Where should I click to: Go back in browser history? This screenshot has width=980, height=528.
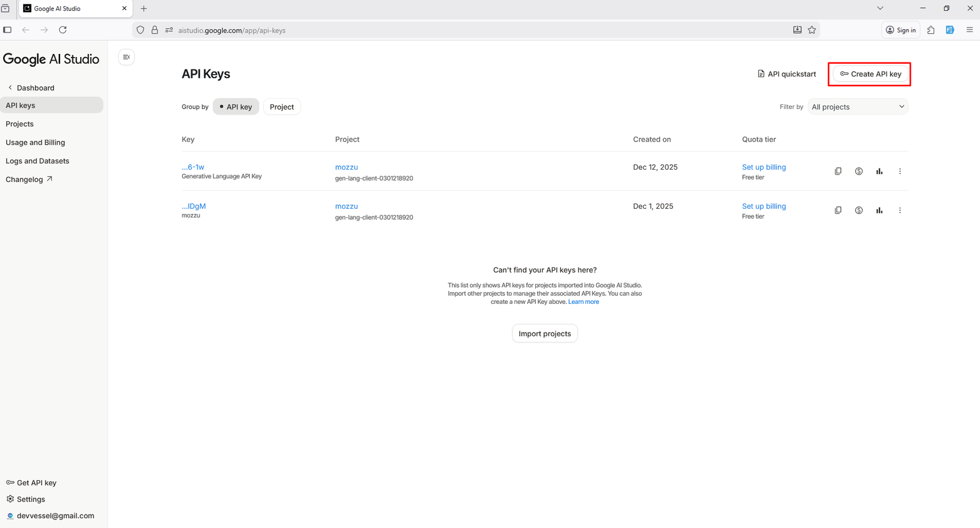pyautogui.click(x=26, y=30)
